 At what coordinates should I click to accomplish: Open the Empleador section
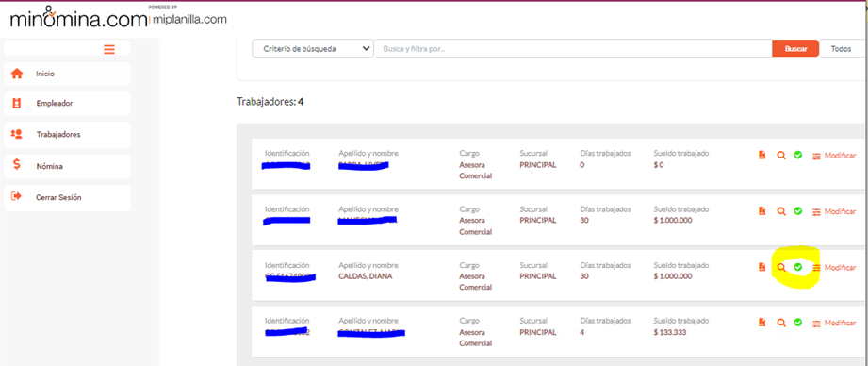[67, 104]
